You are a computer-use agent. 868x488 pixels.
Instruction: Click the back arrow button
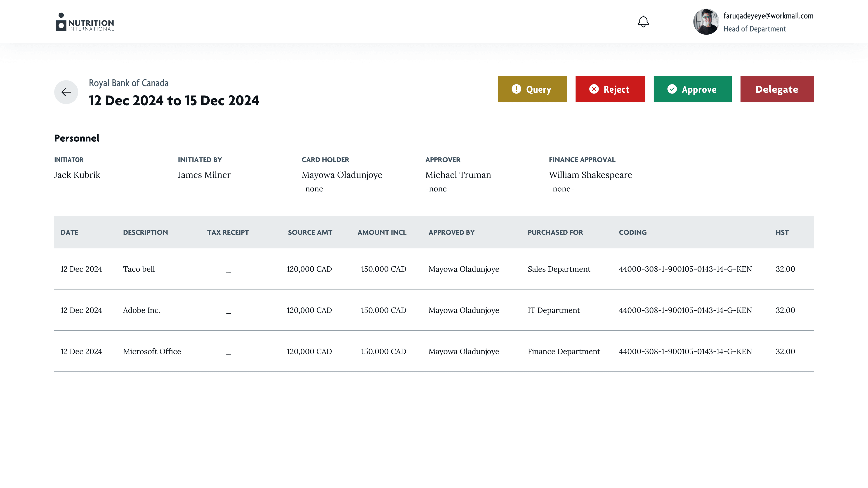(66, 92)
